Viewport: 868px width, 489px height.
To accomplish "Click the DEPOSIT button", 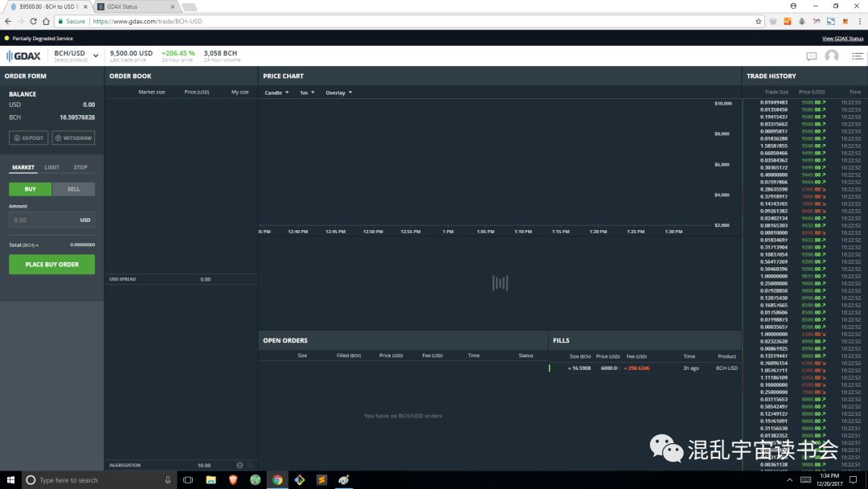I will click(28, 138).
